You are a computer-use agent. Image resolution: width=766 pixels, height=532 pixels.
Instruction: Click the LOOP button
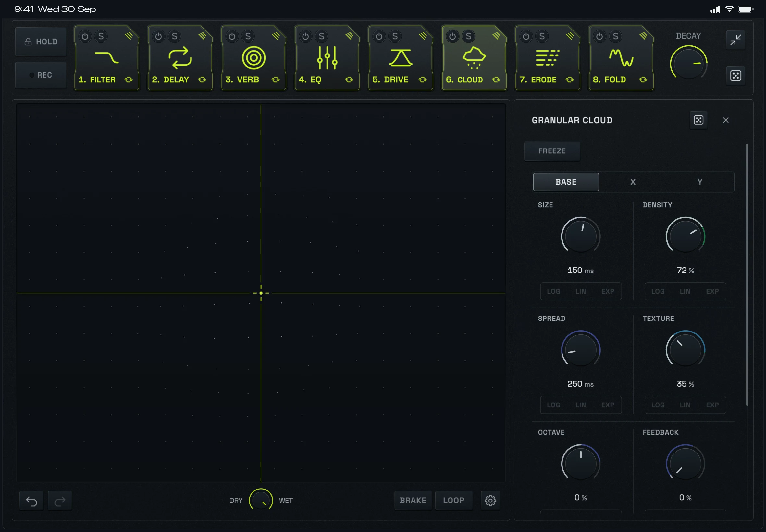point(453,500)
